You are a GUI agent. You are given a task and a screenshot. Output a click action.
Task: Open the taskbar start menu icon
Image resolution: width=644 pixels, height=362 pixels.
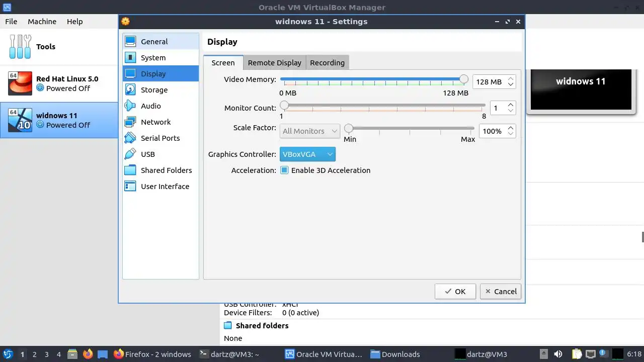pos(8,354)
